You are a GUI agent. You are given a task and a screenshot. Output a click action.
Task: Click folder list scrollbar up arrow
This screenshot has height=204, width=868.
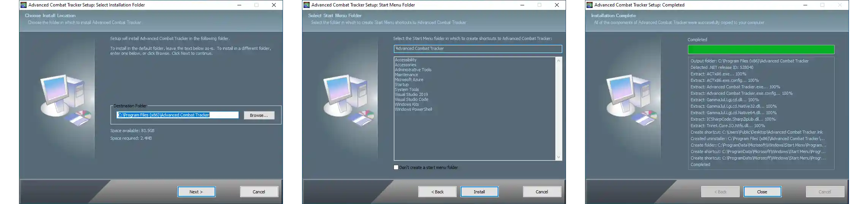click(558, 61)
